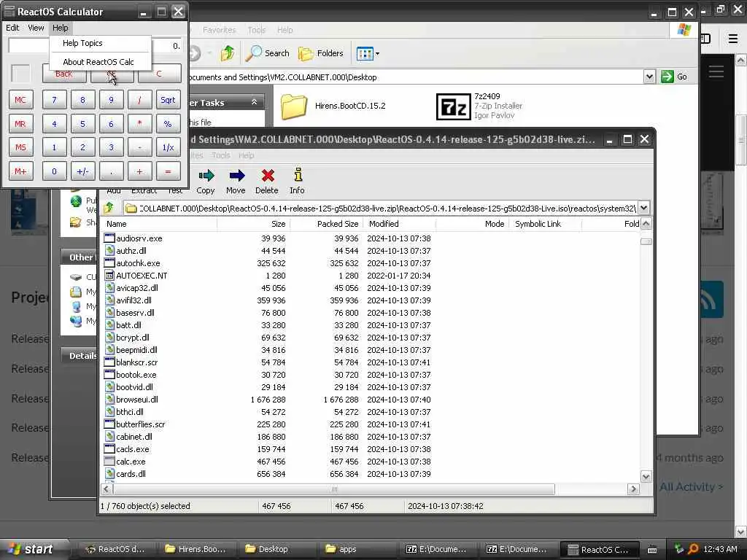The height and width of the screenshot is (560, 747).
Task: Click calculator digit 9
Action: point(111,100)
